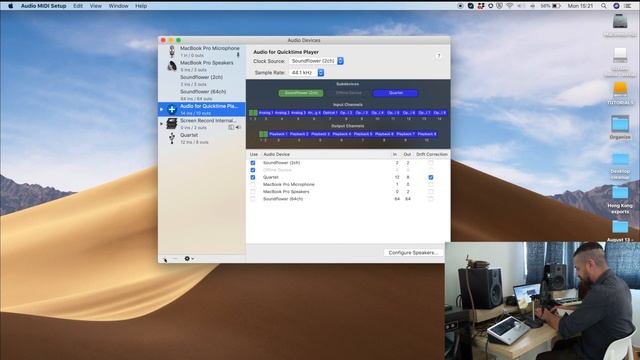Screen dimensions: 640x360
Task: Click the Wi-Fi status icon
Action: click(510, 6)
